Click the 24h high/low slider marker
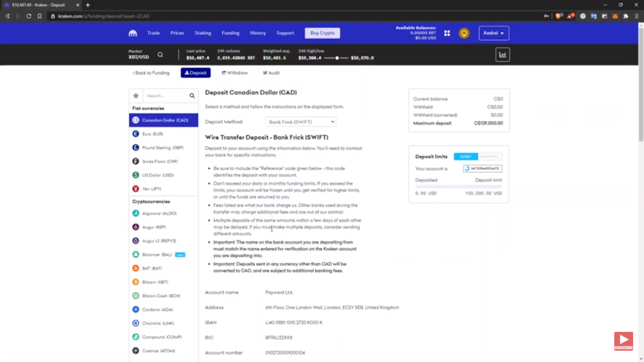Screen dimensions: 644x362 (337, 58)
